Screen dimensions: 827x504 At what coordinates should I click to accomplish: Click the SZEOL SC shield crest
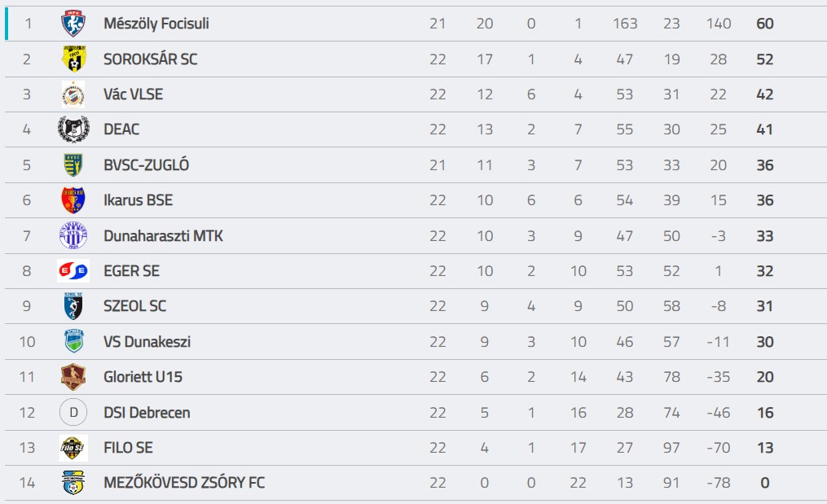(73, 306)
